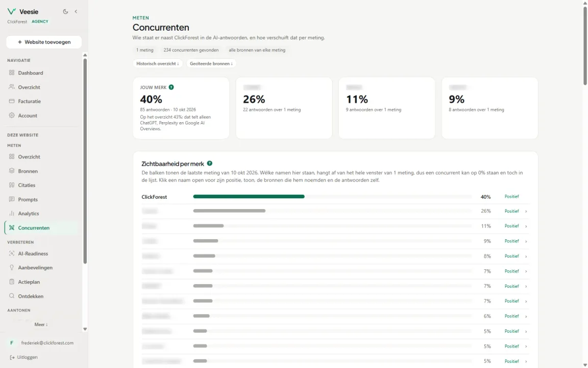Open the 26% competitor card
The image size is (588, 368).
(284, 108)
